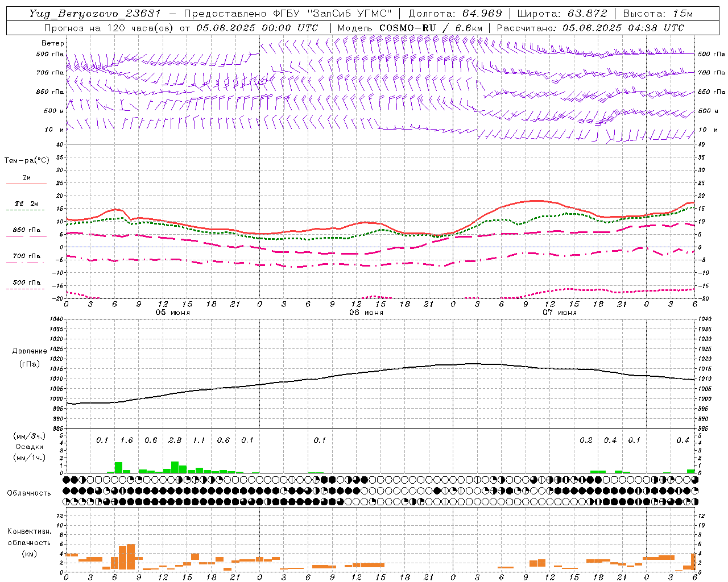Viewport: 728px width, 582px height.
Task: Click the "(мм/3ч.)" precipitation unit label
Action: (x=30, y=436)
